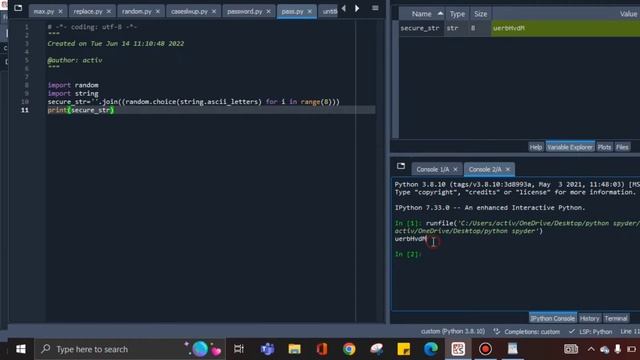Select the Console 2/A tab
The height and width of the screenshot is (360, 640).
point(485,169)
